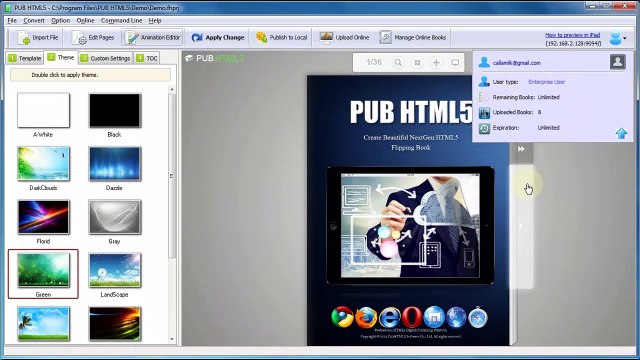Click the user profile avatar icon
The width and height of the screenshot is (640, 360).
618,62
